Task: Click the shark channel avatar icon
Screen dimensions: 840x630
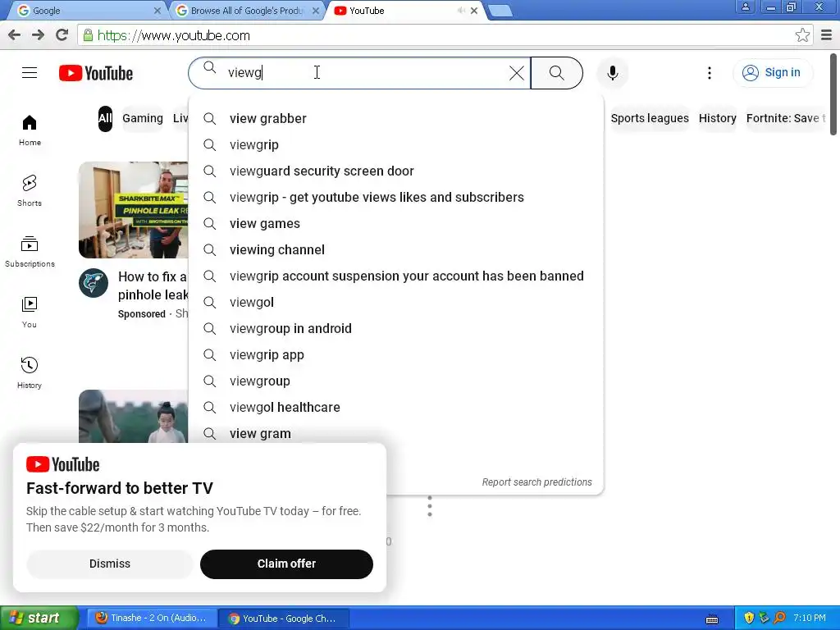Action: coord(94,283)
